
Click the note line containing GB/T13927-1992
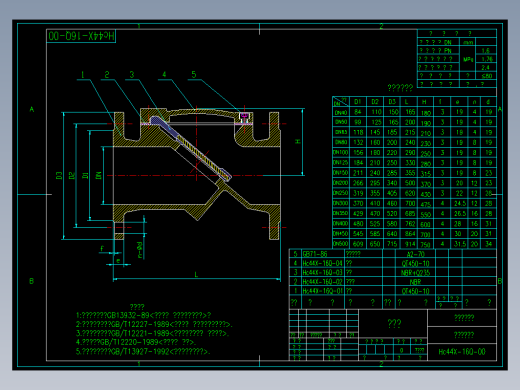point(143,351)
